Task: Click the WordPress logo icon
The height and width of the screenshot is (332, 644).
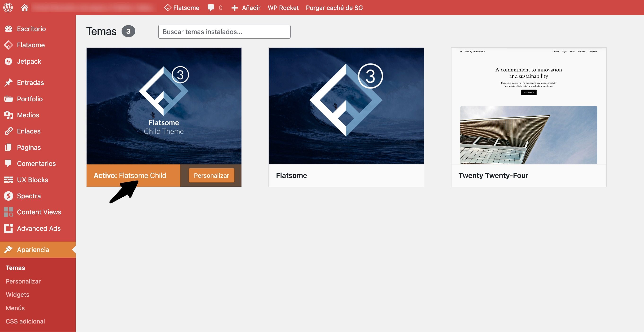Action: [x=8, y=8]
